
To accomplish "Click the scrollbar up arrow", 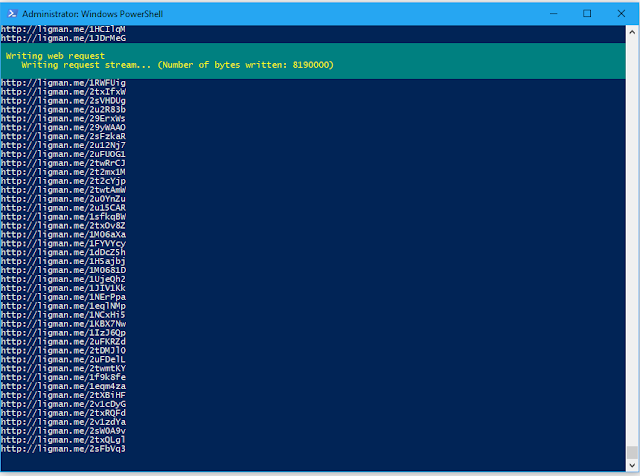I will (632, 31).
